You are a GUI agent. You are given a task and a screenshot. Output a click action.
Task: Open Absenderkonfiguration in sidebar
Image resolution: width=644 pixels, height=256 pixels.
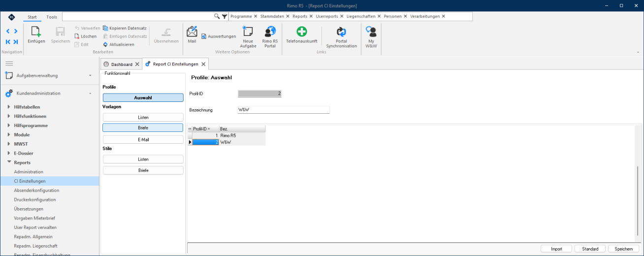[36, 190]
